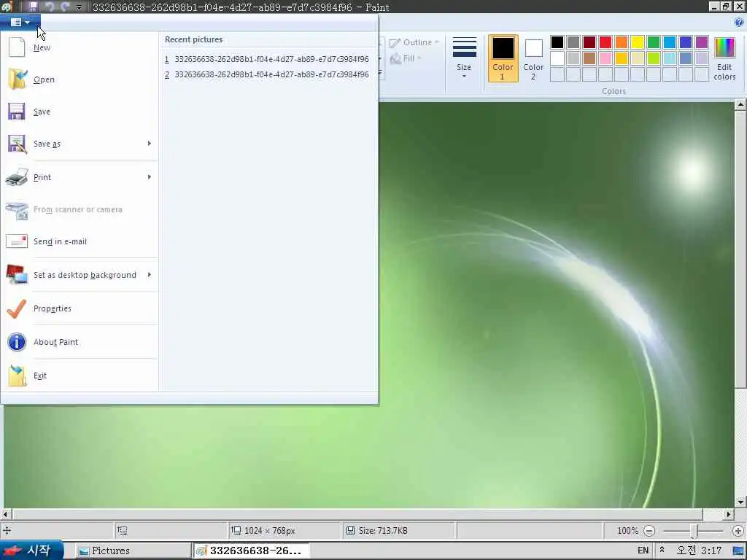
Task: Click show desktop icon in system tray
Action: point(739,551)
